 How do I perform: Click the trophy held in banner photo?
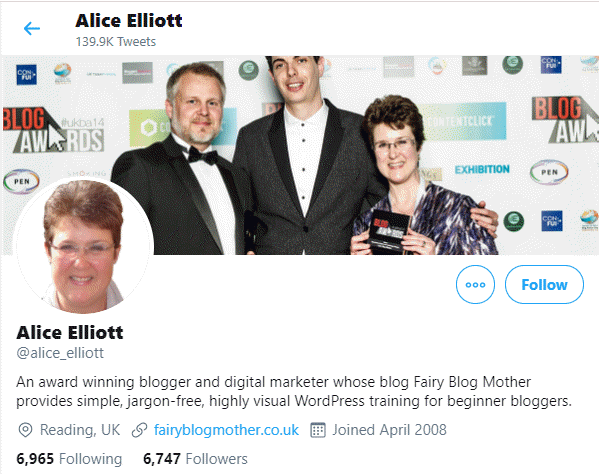point(389,231)
